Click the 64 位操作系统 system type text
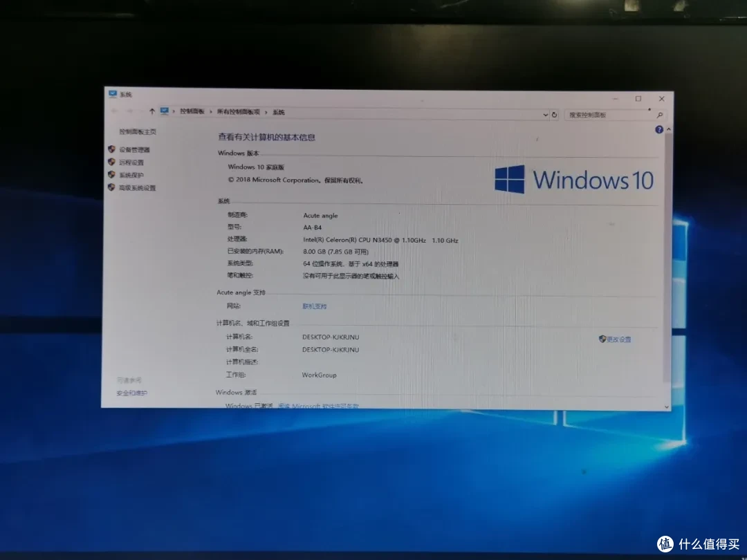747x560 pixels. [351, 264]
